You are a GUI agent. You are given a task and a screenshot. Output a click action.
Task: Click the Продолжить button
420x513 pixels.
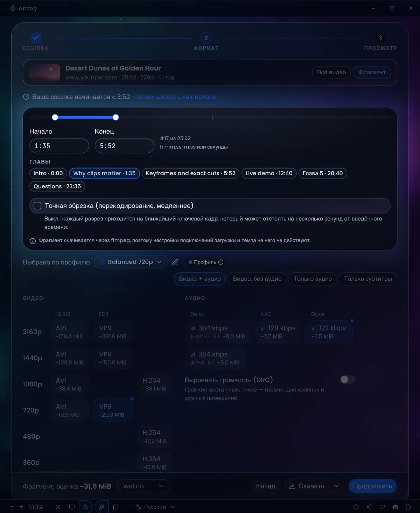(x=372, y=486)
